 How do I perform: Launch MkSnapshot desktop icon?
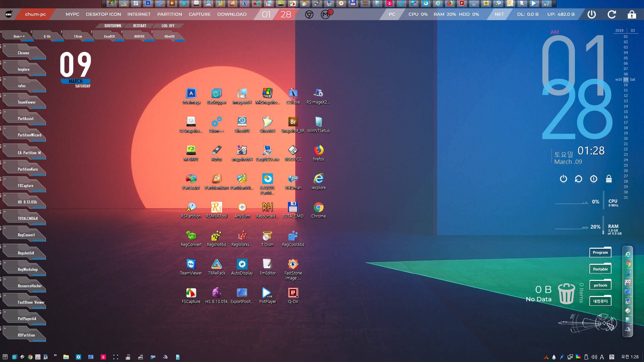click(x=267, y=96)
